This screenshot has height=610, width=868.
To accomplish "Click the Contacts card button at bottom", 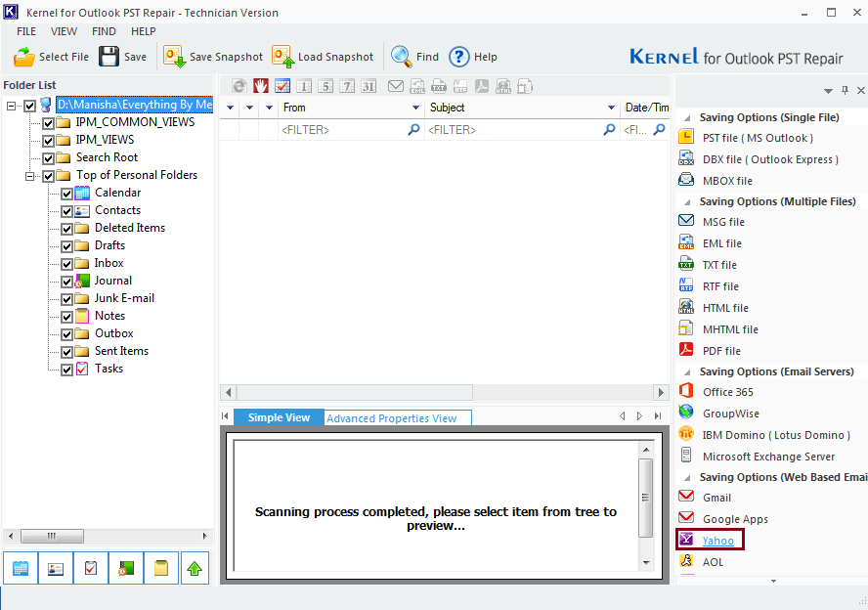I will tap(56, 568).
